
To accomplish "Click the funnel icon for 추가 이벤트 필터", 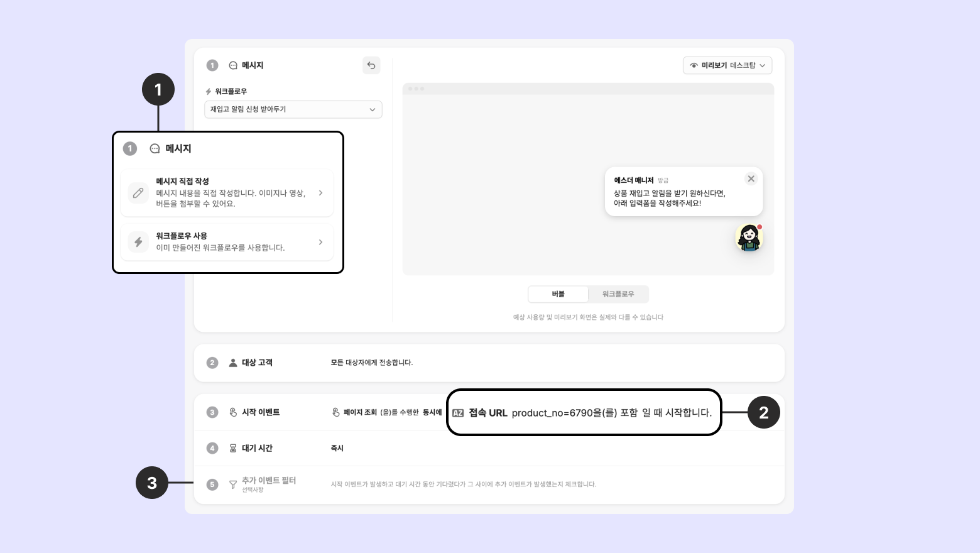I will click(x=233, y=485).
